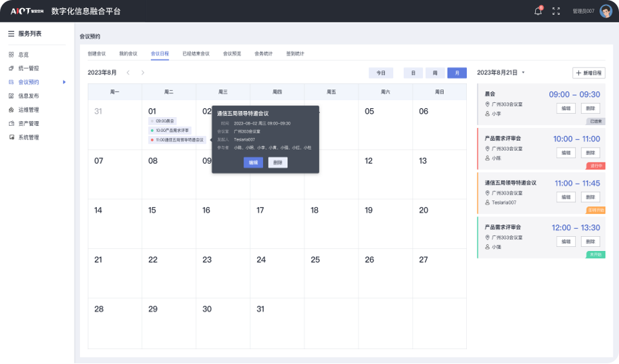Click location pin icon in 晨会 card
Screen dimensions: 619x364
tap(487, 104)
